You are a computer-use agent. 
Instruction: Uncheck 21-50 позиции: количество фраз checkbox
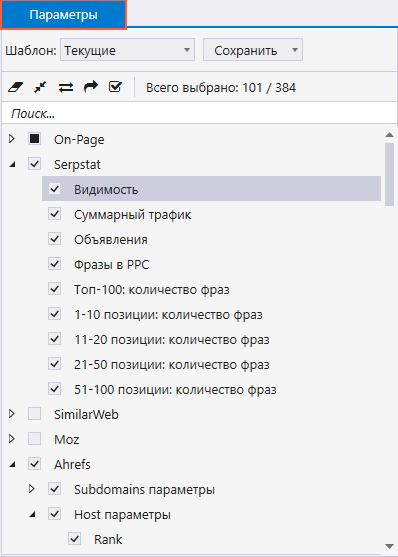point(54,364)
